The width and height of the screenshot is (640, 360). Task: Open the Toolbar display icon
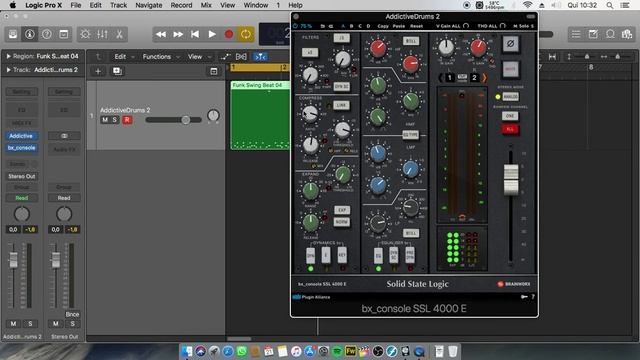[64, 34]
